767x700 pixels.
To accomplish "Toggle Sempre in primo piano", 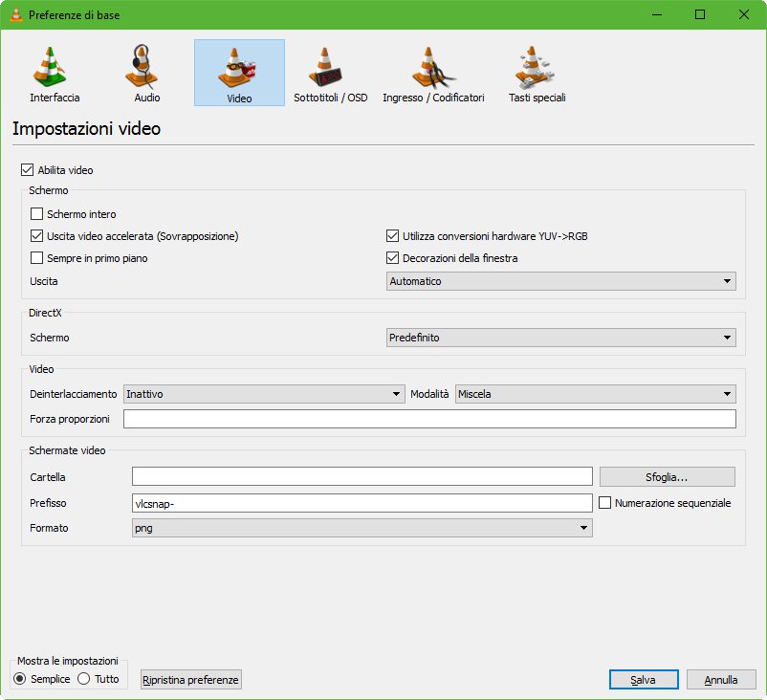I will coord(37,258).
